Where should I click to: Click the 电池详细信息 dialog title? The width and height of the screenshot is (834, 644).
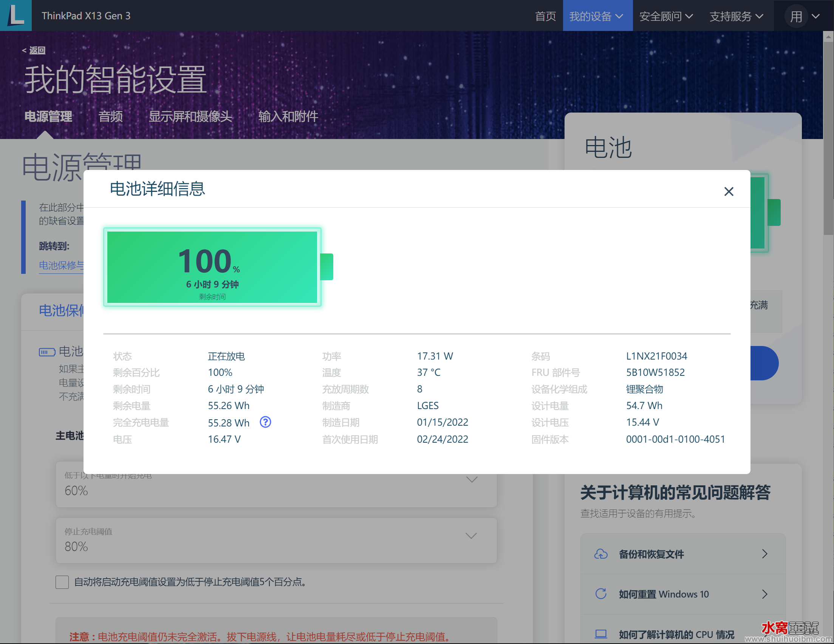157,189
